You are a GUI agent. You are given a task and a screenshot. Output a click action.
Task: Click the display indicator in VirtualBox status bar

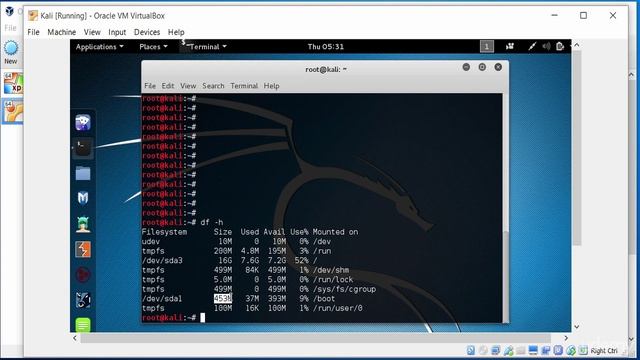point(533,350)
